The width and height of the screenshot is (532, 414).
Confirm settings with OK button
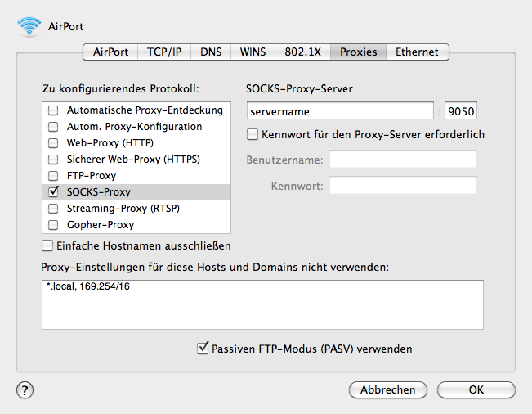point(476,390)
